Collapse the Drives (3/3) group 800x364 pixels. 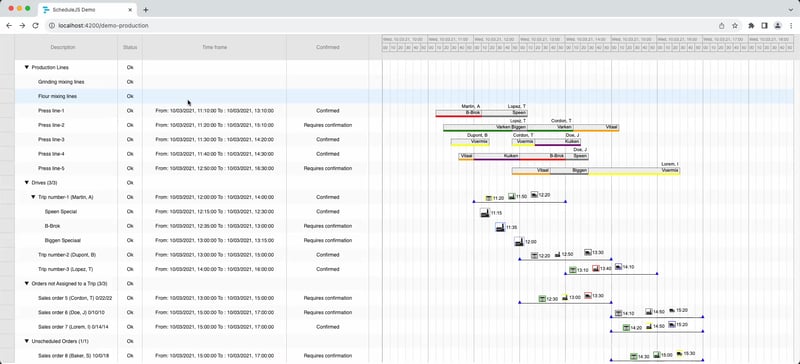point(27,183)
